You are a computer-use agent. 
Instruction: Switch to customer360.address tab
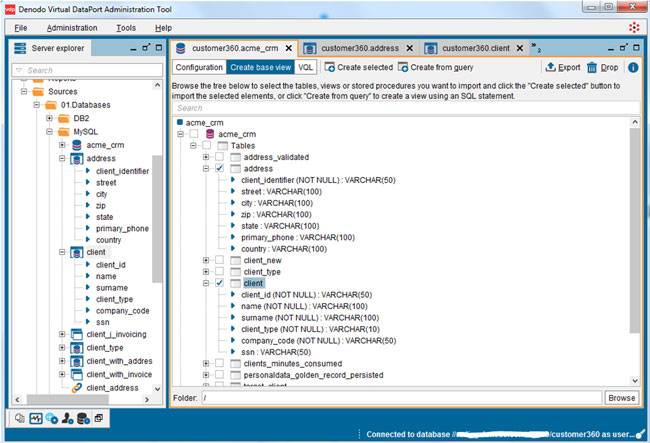(x=360, y=48)
